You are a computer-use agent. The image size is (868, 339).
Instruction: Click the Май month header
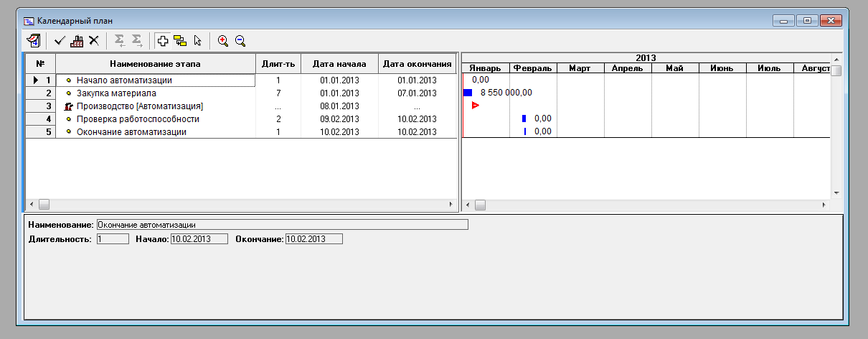coord(675,68)
